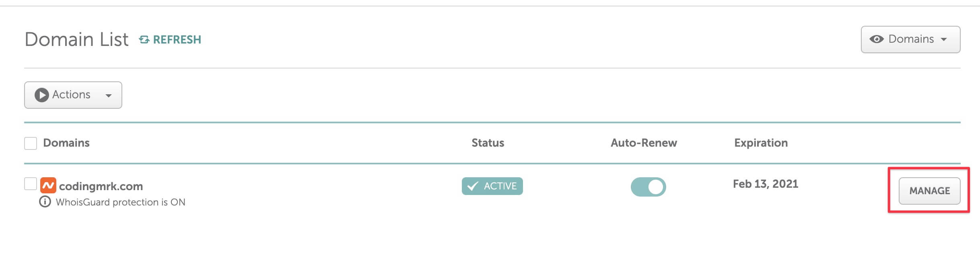Image resolution: width=980 pixels, height=253 pixels.
Task: Click the MANAGE button
Action: click(x=929, y=191)
